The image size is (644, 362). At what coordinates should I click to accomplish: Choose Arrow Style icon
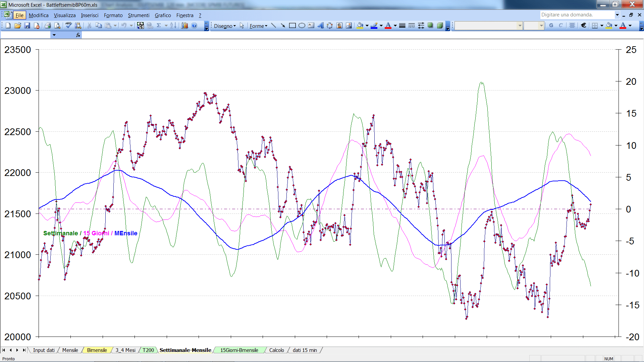coord(421,25)
